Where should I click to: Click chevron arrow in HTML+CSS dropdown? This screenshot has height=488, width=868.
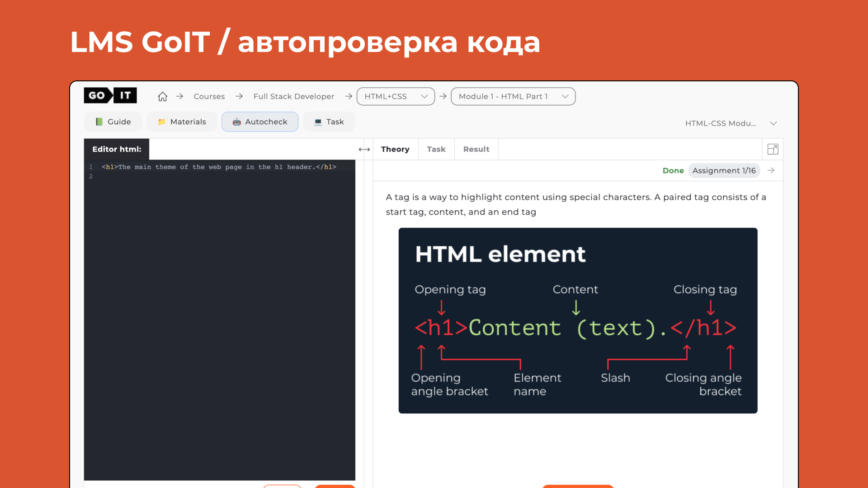pos(424,96)
